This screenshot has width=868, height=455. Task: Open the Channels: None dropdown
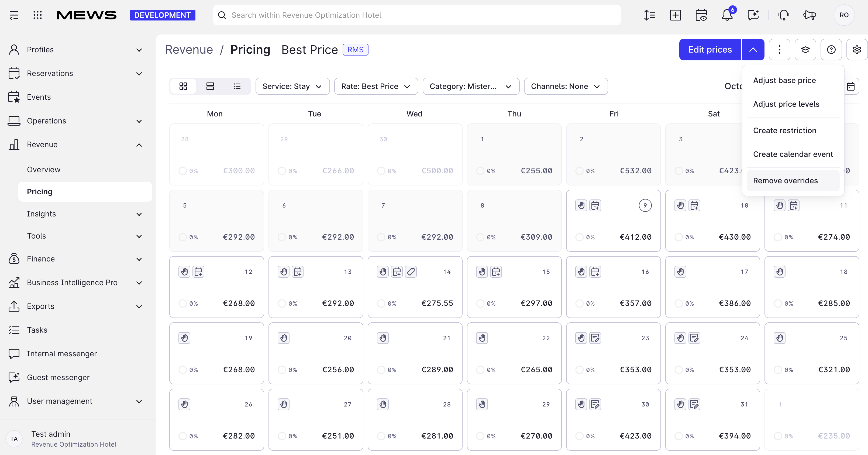(x=566, y=86)
